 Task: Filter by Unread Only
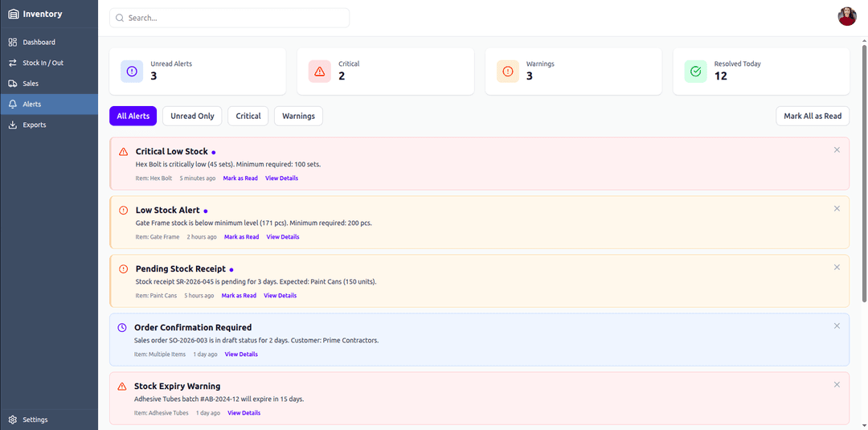click(x=192, y=116)
